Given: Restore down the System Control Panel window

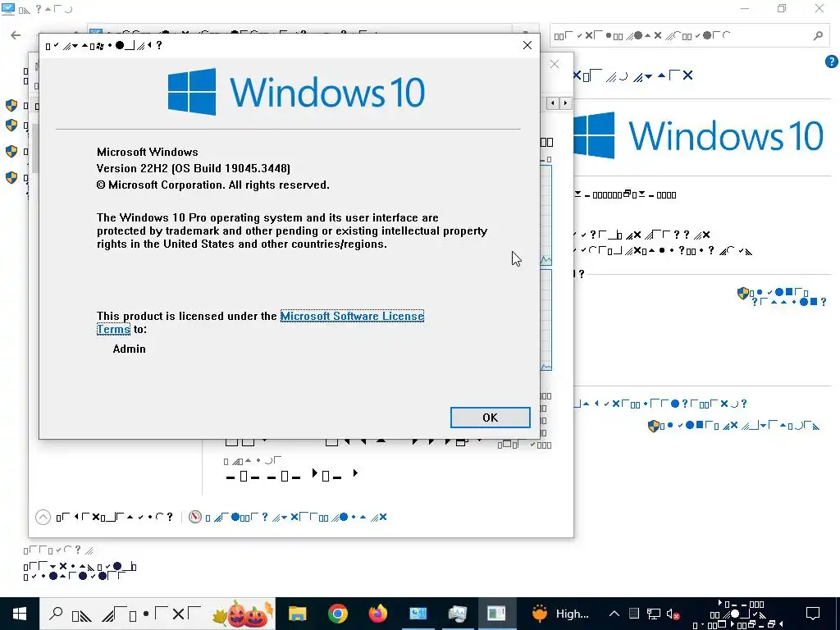Looking at the screenshot, I should pyautogui.click(x=782, y=8).
